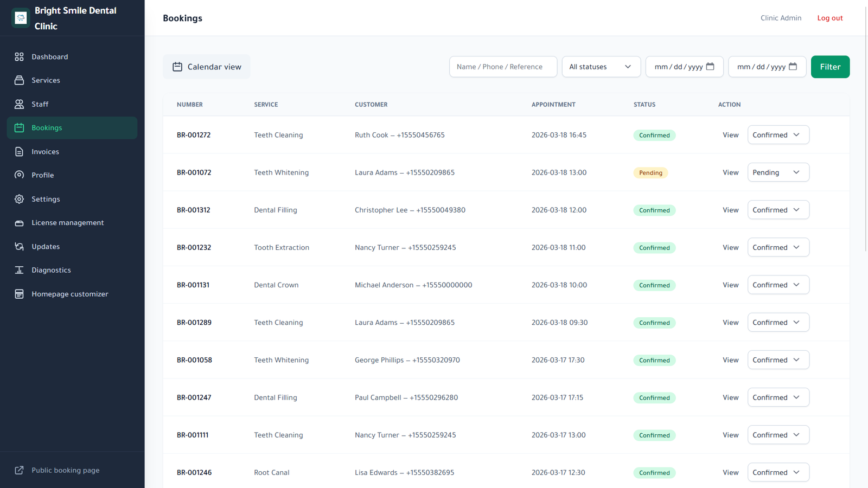Click the APPOINTMENT column header
The image size is (868, 488).
click(x=553, y=105)
